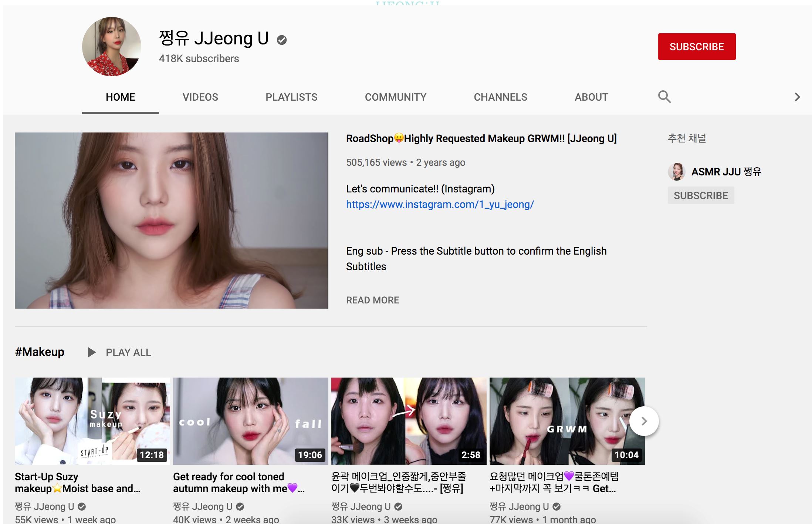This screenshot has width=812, height=524.
Task: Subscribe to the recommended ASMR JJU channel
Action: (x=701, y=195)
